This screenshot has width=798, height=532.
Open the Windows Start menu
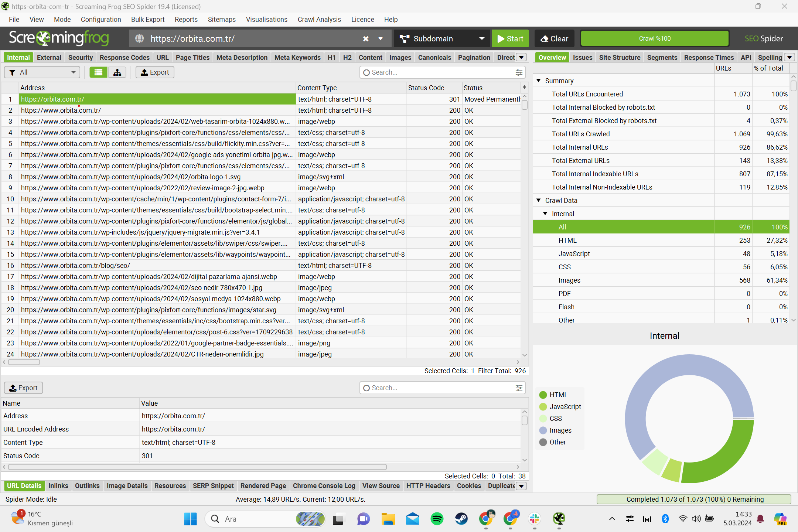190,519
